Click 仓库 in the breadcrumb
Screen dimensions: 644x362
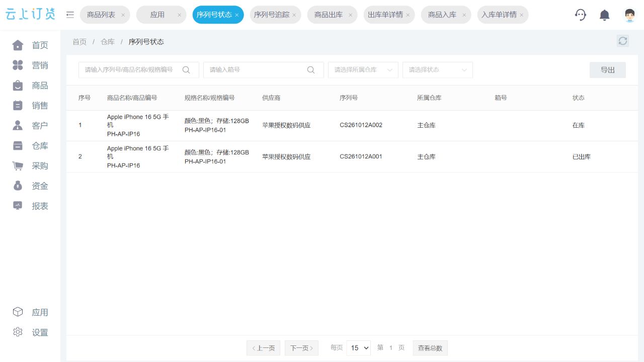click(108, 42)
